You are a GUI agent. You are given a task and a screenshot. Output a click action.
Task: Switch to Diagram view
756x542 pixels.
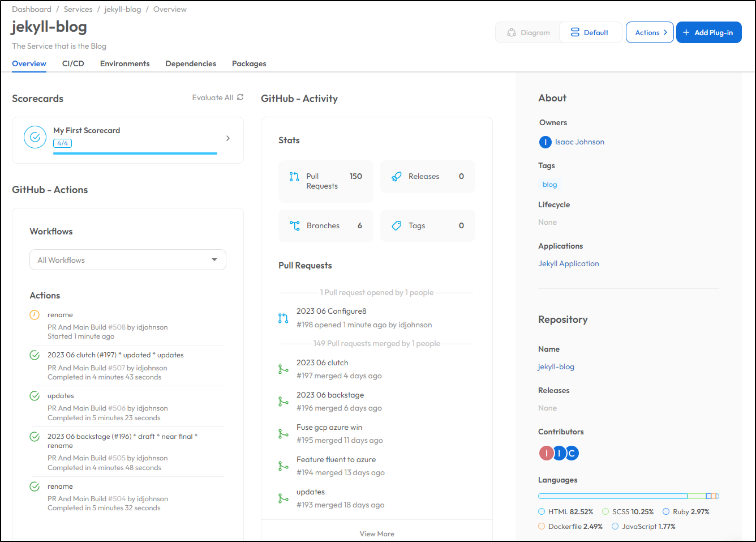[528, 33]
